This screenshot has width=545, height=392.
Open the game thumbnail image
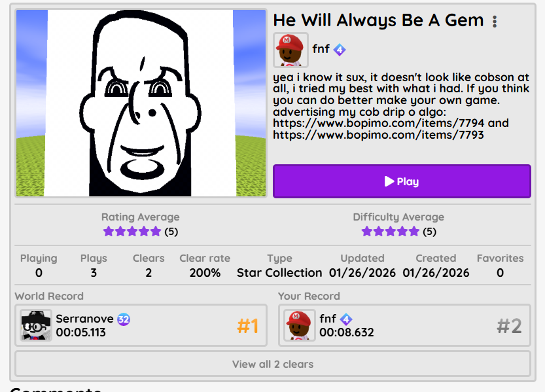click(x=141, y=103)
